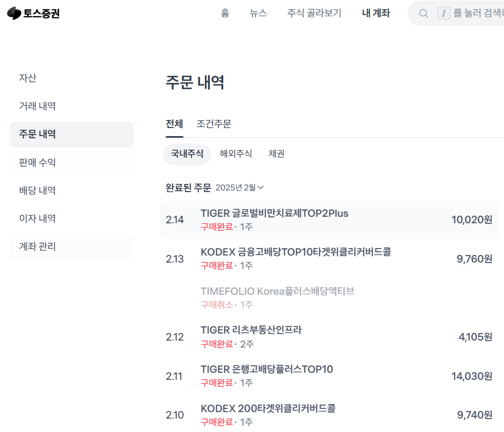Image resolution: width=504 pixels, height=432 pixels.
Task: Go to 거래 내역 in sidebar
Action: click(72, 106)
